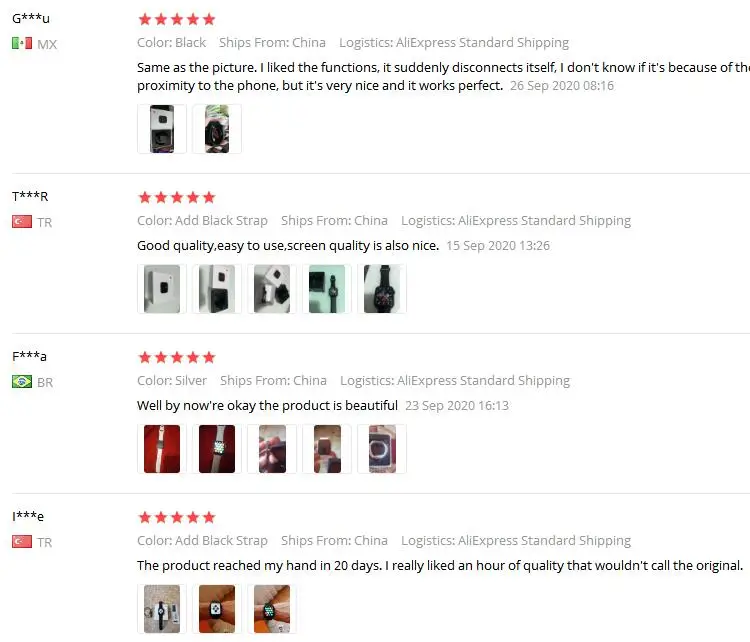Open G***u's first review photo

[162, 129]
